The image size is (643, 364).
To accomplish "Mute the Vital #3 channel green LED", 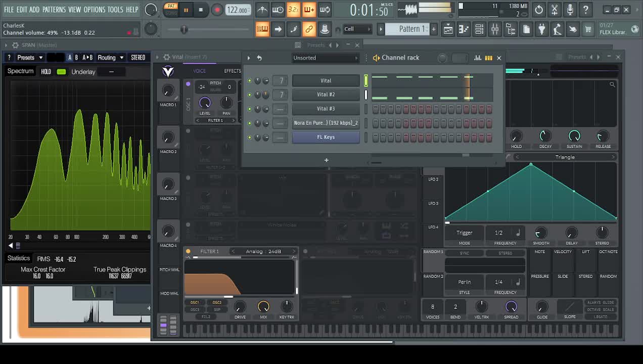I will click(x=249, y=109).
